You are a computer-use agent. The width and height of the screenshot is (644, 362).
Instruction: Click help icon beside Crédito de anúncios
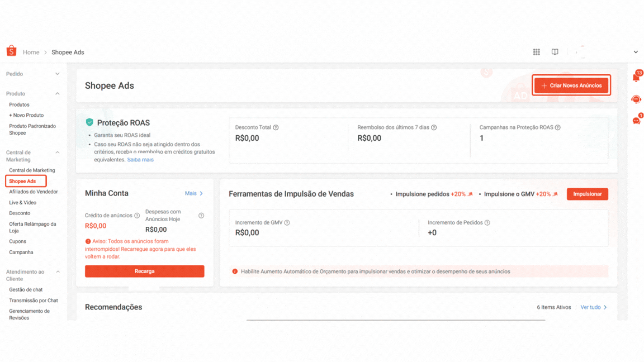(x=137, y=216)
